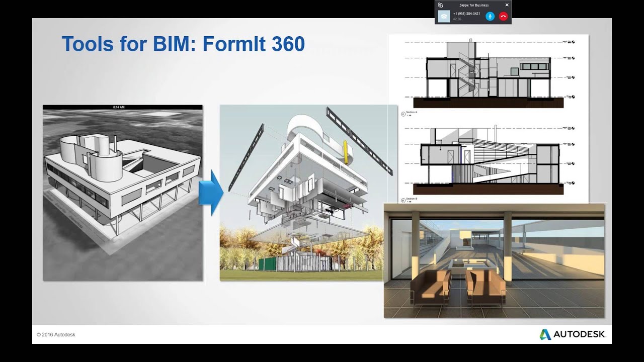Viewport: 644px width, 362px height.
Task: Hang up the Skype for Business call
Action: (x=503, y=16)
